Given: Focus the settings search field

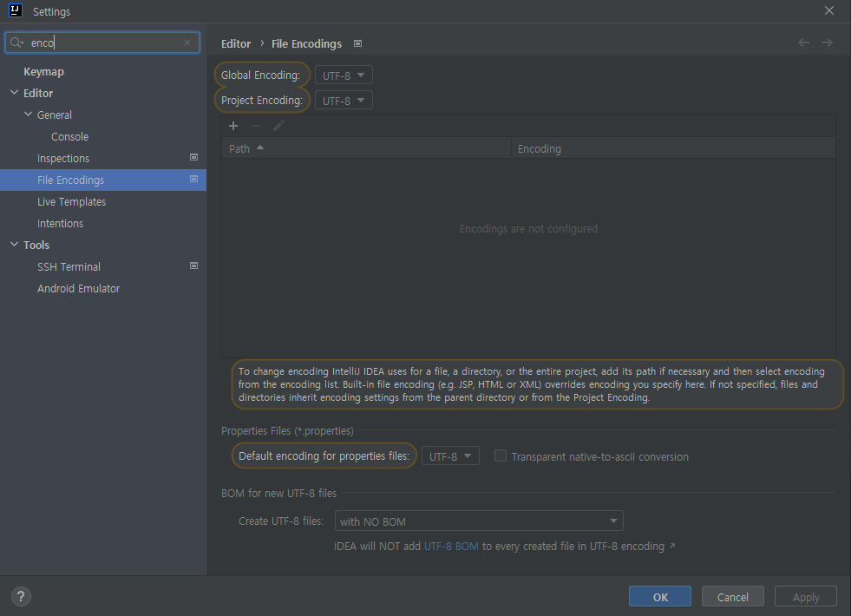Looking at the screenshot, I should click(x=102, y=43).
